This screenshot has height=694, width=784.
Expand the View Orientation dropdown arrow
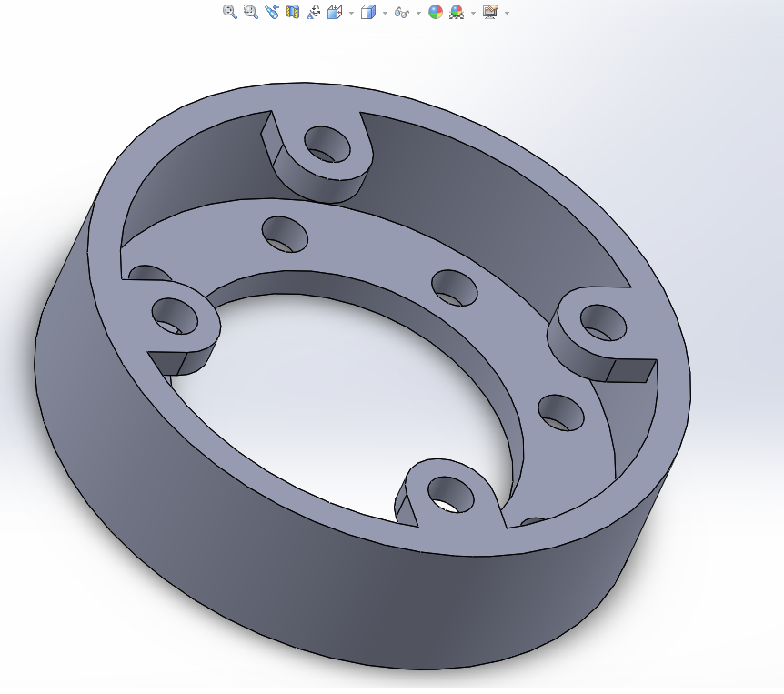pos(351,13)
